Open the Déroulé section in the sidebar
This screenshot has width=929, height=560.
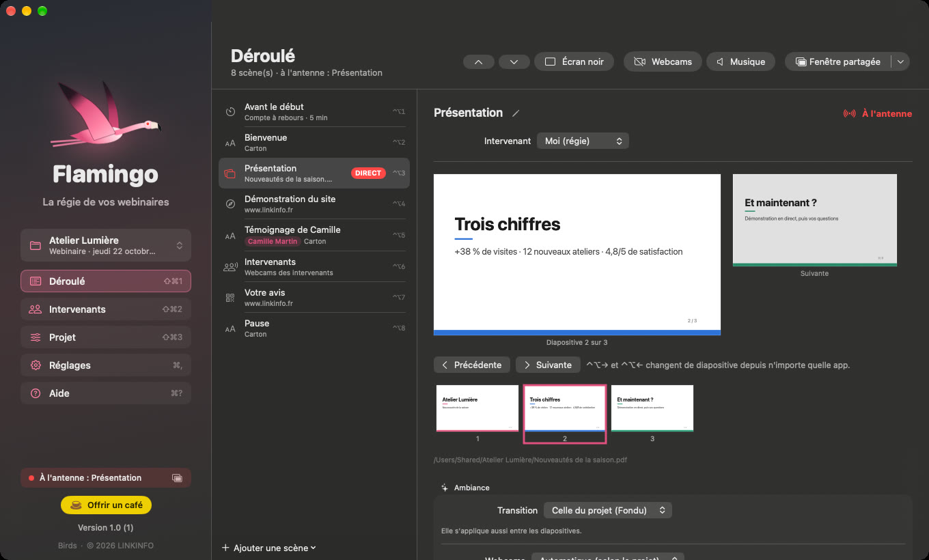point(106,281)
